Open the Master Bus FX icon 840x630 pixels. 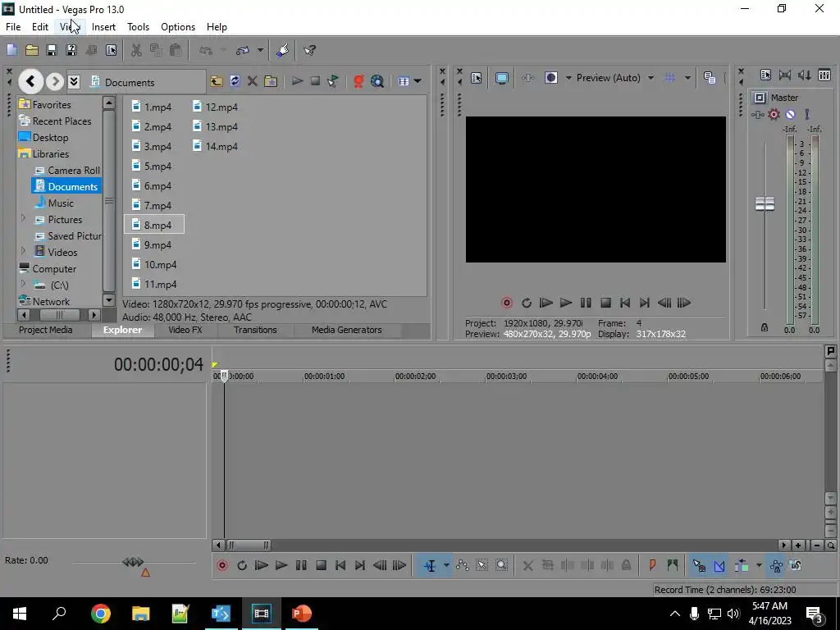tap(757, 115)
